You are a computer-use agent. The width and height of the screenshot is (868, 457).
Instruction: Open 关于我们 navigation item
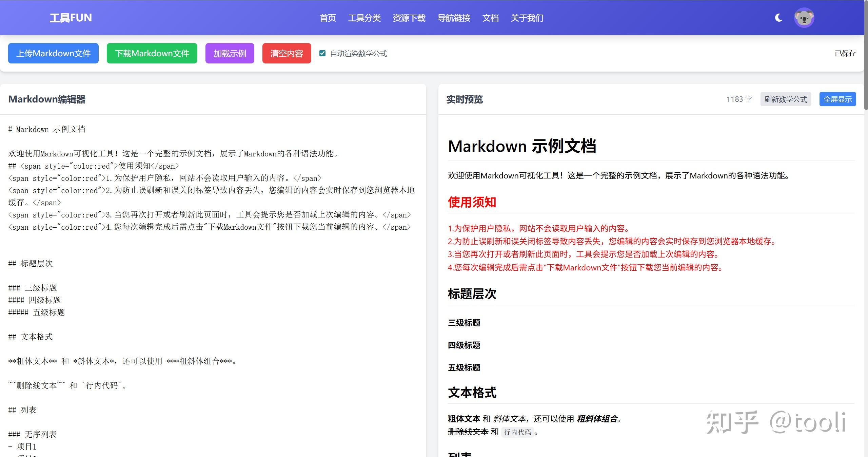[x=527, y=18]
